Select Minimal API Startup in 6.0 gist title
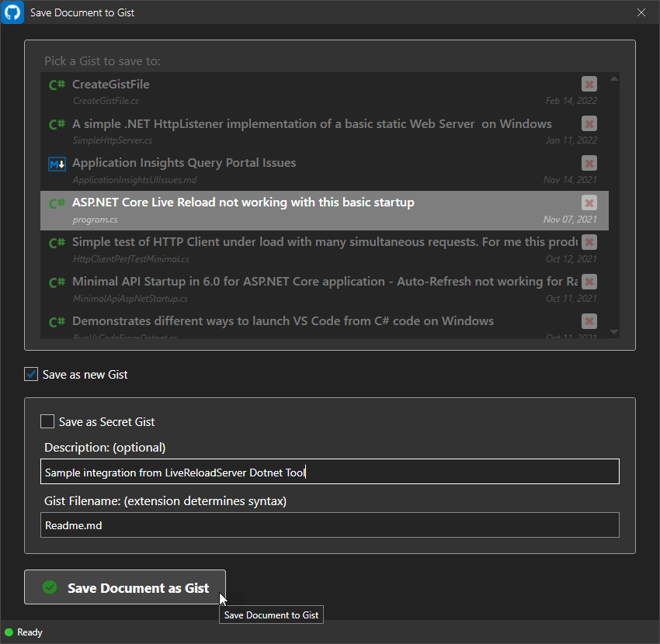The height and width of the screenshot is (644, 660). pos(325,282)
